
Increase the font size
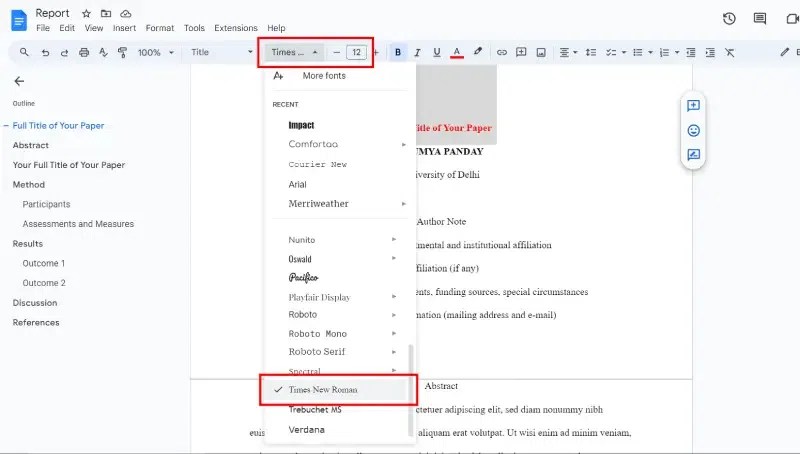pos(376,52)
